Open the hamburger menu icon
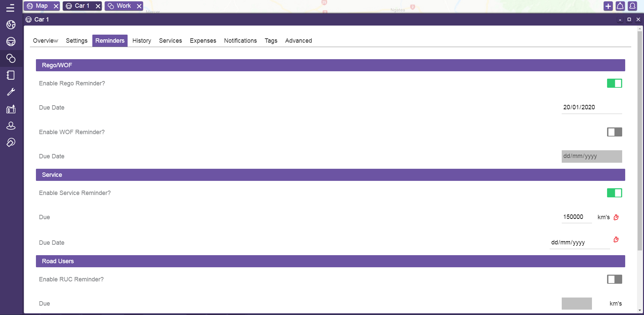 pos(11,8)
